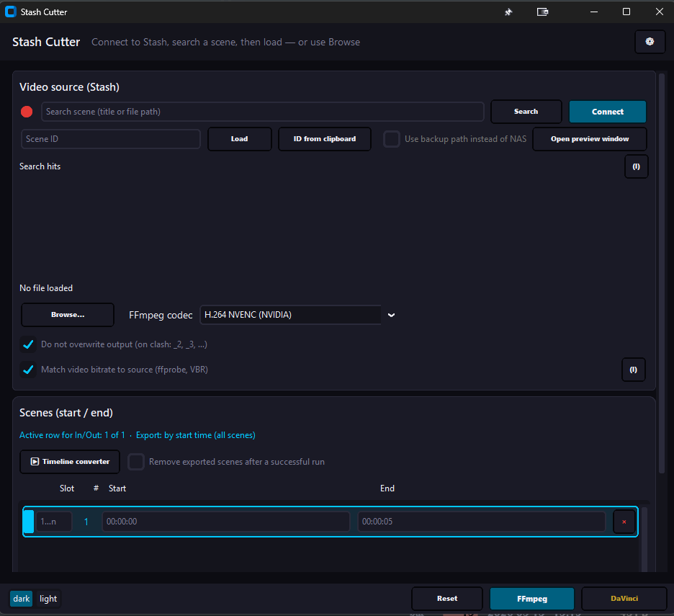Switch to compact view using title bar icon

542,12
